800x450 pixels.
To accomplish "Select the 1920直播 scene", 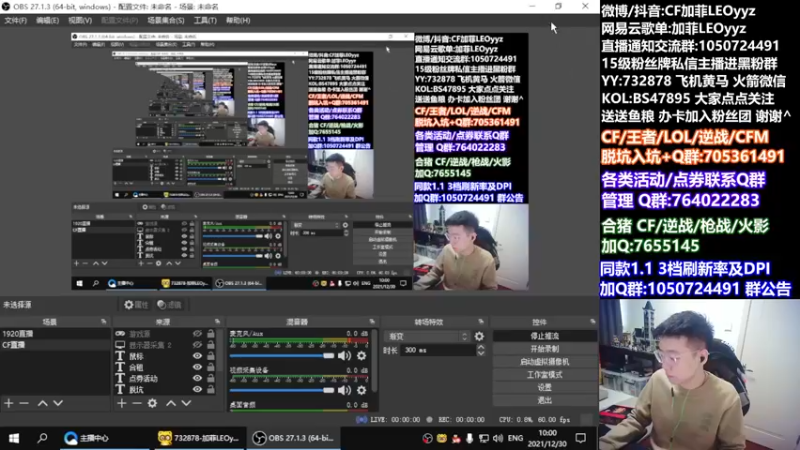I will click(x=55, y=334).
